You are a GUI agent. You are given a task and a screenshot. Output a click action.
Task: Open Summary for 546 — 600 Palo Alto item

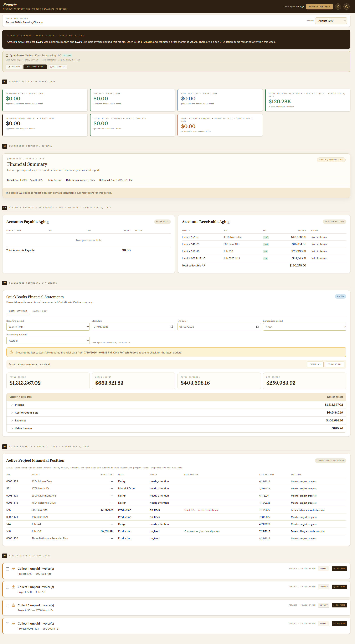323,569
